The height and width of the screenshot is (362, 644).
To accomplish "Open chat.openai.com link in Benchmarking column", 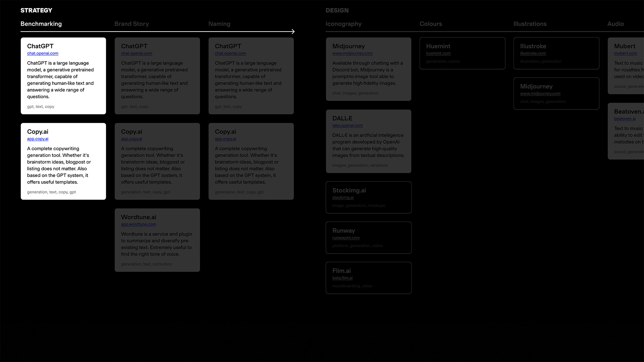I will click(x=43, y=53).
